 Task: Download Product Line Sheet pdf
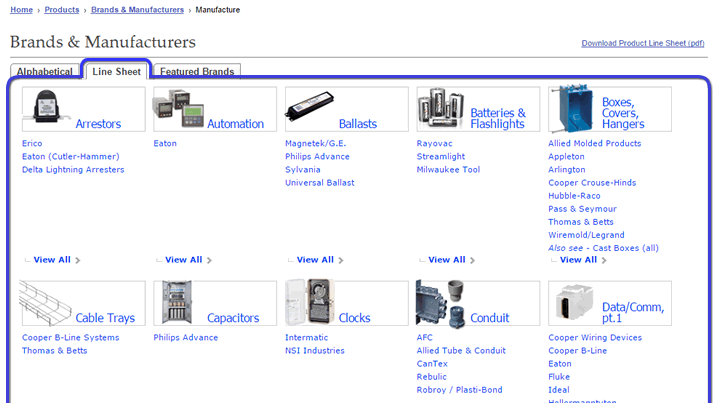point(643,43)
